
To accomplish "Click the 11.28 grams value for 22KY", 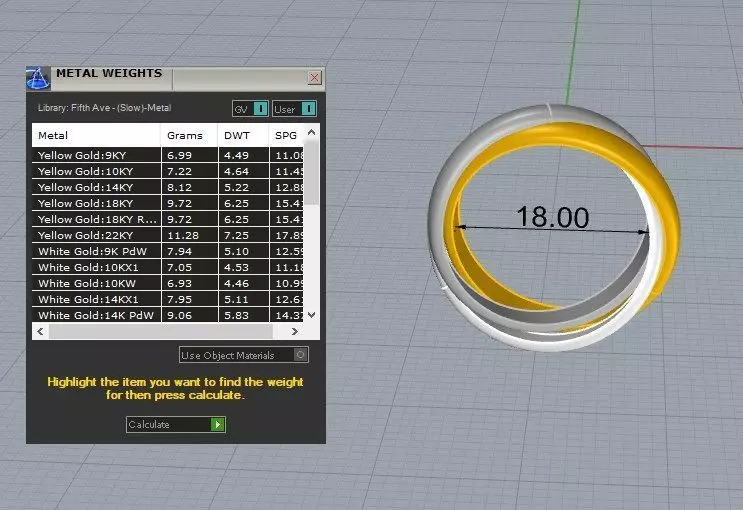I will point(183,236).
